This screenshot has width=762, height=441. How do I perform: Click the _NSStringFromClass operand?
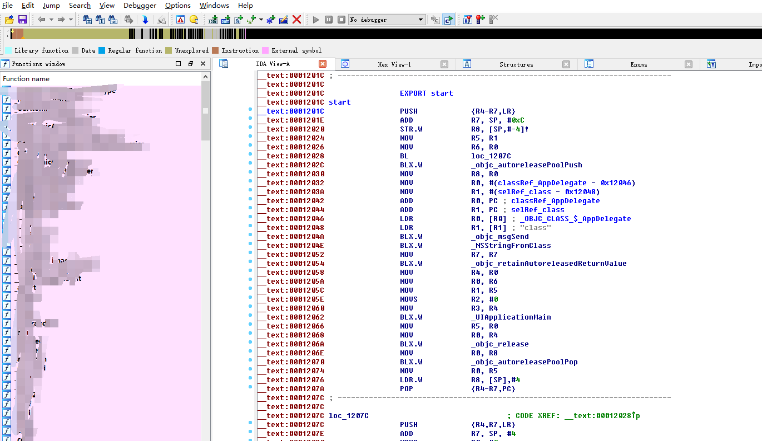pos(511,246)
